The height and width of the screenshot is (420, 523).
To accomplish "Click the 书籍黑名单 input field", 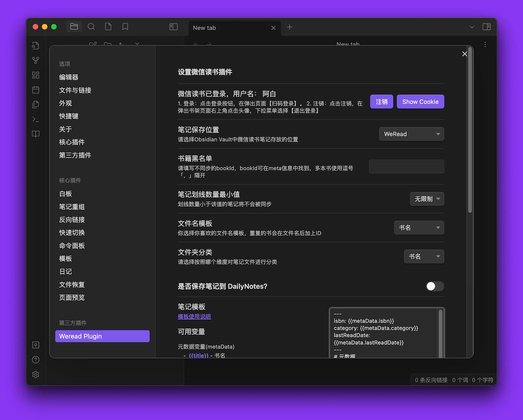I will pos(406,166).
